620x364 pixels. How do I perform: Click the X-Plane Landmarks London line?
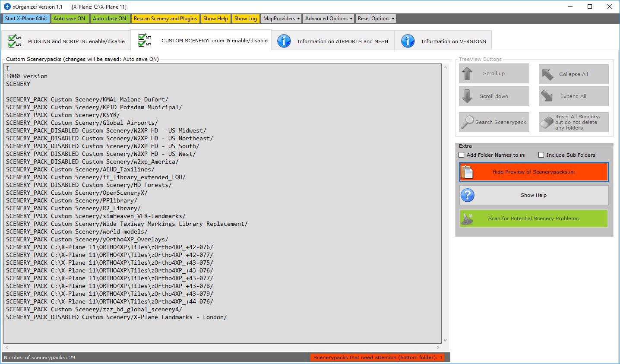coord(117,317)
